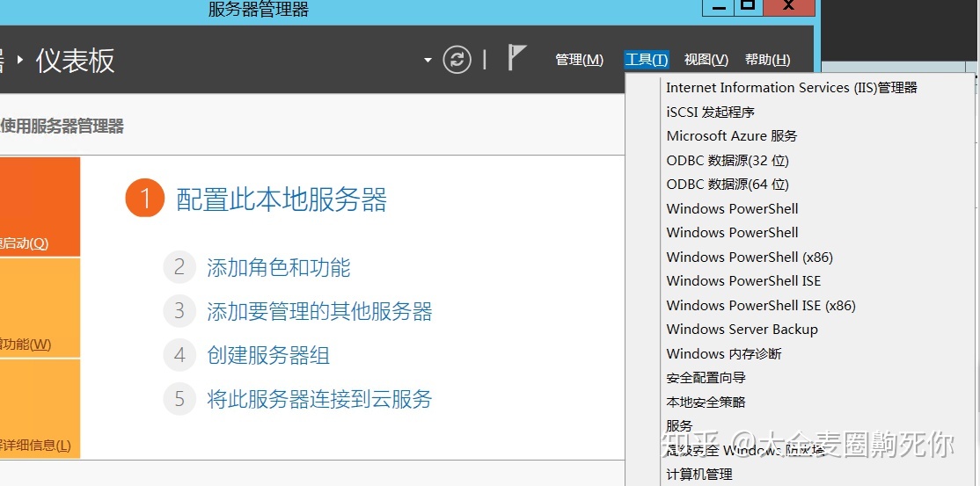980x486 pixels.
Task: Launch Internet Information Services (IIS)管理器
Action: coord(791,88)
